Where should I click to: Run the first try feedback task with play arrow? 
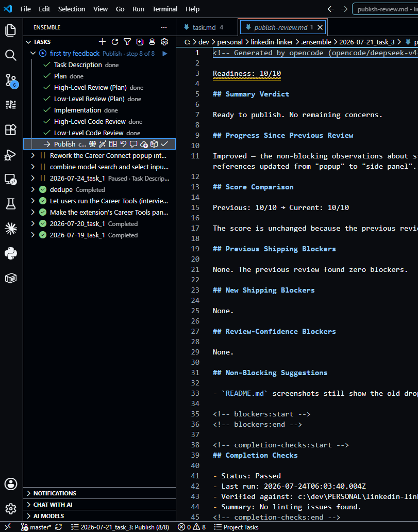(165, 54)
